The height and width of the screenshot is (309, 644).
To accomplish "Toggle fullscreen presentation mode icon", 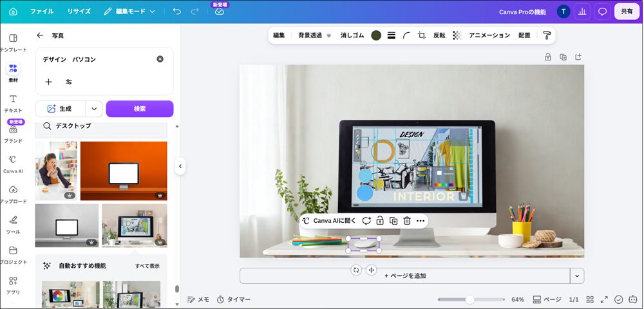I will click(x=604, y=299).
